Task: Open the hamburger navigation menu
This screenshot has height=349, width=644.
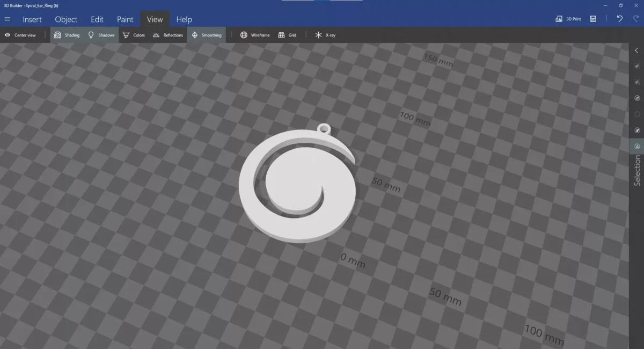Action: pyautogui.click(x=8, y=19)
